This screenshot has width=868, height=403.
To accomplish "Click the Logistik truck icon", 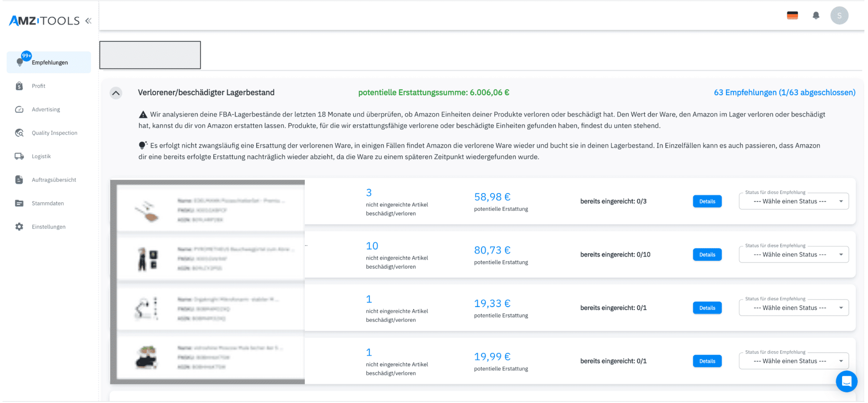I will tap(19, 156).
